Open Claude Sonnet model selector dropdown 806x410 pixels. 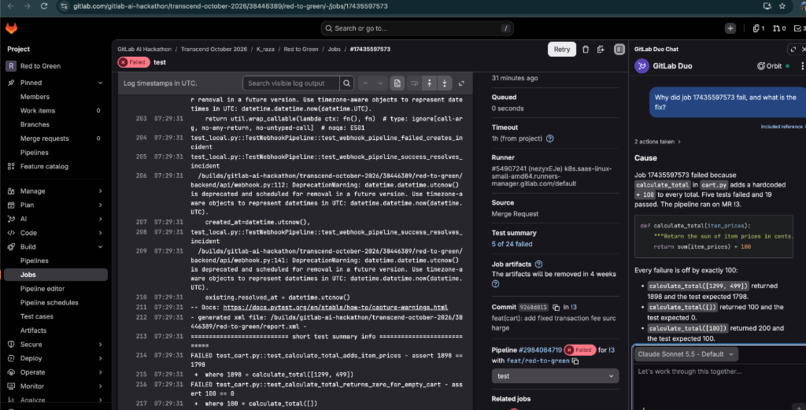coord(685,354)
